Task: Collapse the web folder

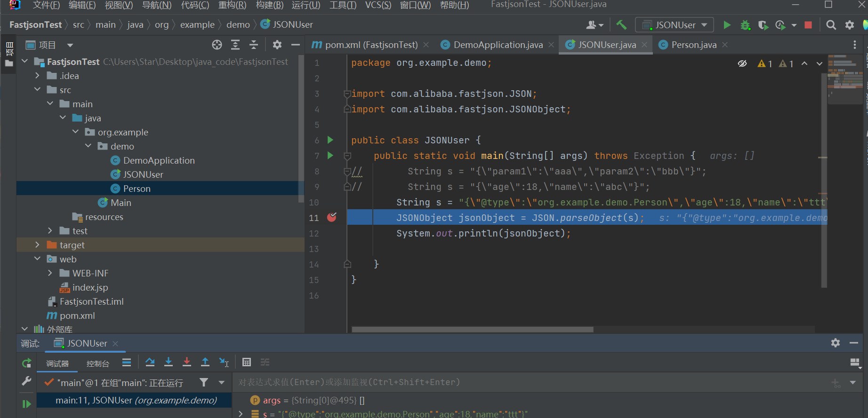Action: [x=38, y=259]
